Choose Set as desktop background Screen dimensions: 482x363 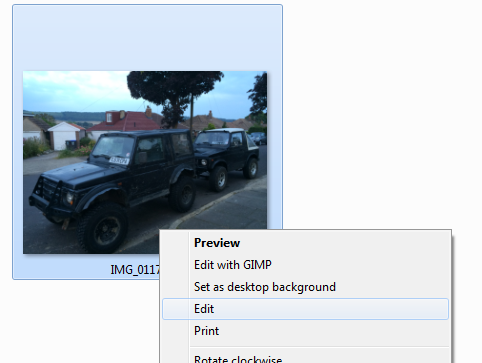click(305, 287)
